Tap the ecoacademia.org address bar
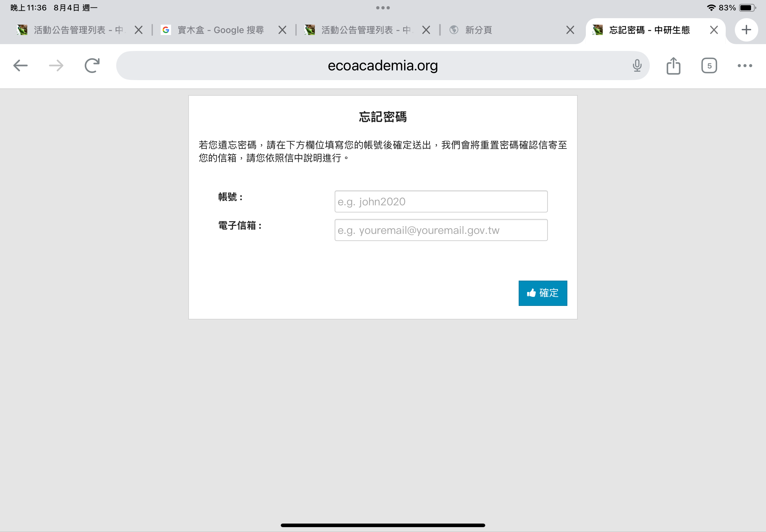The height and width of the screenshot is (532, 766). click(x=382, y=66)
